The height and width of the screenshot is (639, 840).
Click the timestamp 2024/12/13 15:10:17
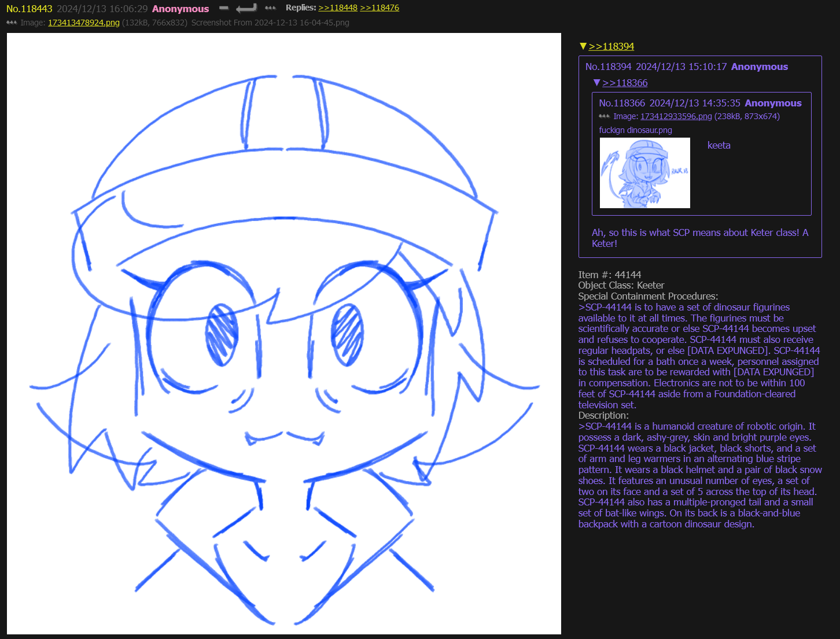pyautogui.click(x=681, y=67)
